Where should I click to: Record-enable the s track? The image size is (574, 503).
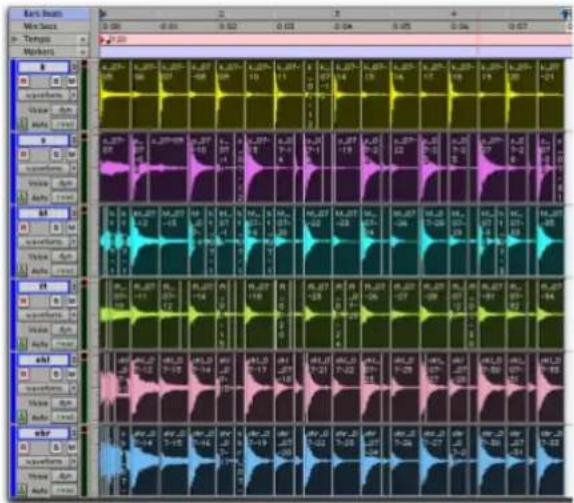point(24,154)
